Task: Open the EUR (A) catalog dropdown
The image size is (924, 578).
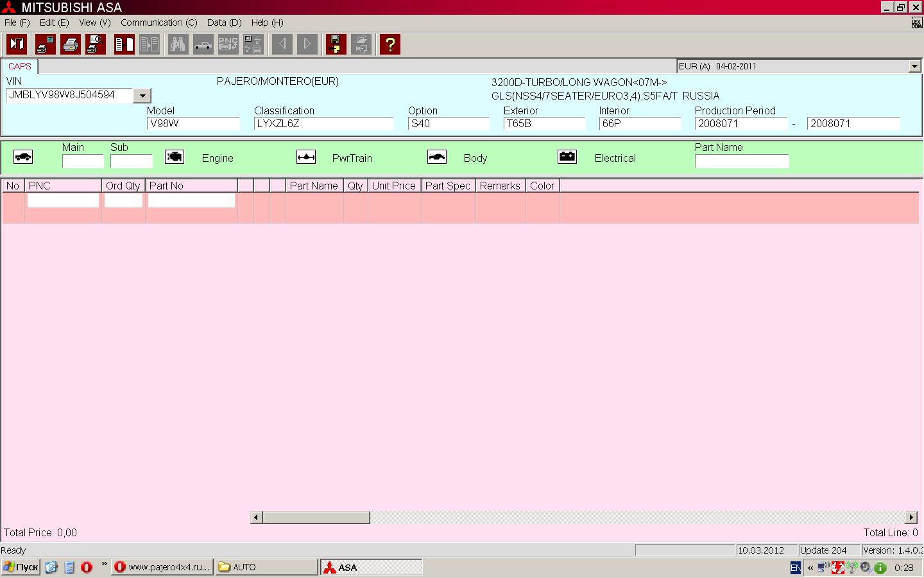Action: (x=914, y=66)
